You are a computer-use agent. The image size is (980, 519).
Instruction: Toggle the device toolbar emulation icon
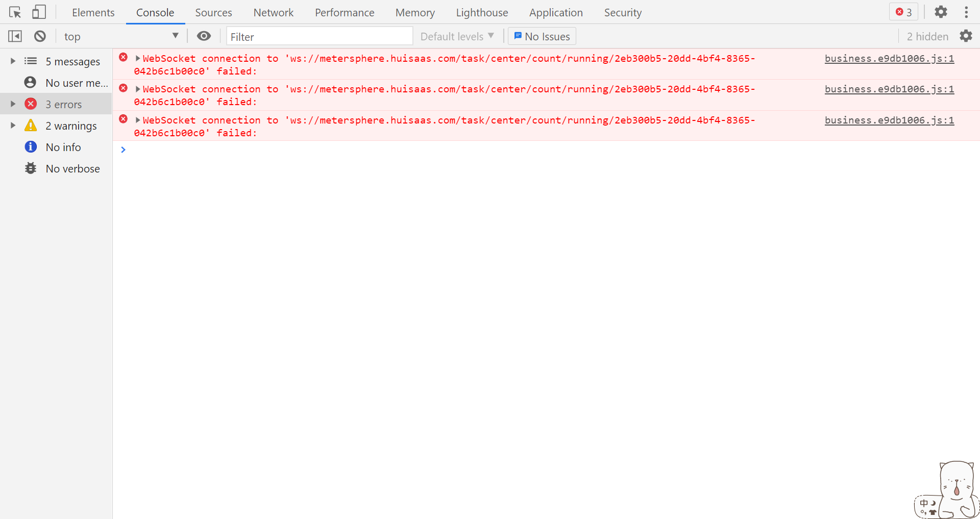39,12
